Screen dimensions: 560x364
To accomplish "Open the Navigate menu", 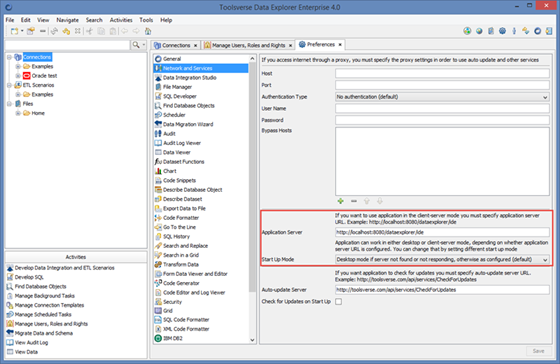I will point(68,20).
